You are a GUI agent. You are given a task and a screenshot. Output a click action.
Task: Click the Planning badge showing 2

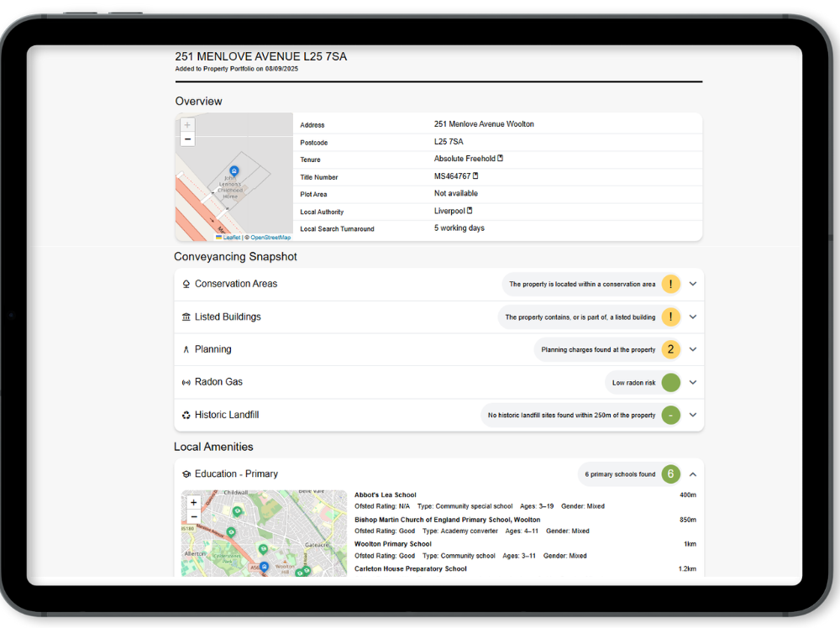670,349
